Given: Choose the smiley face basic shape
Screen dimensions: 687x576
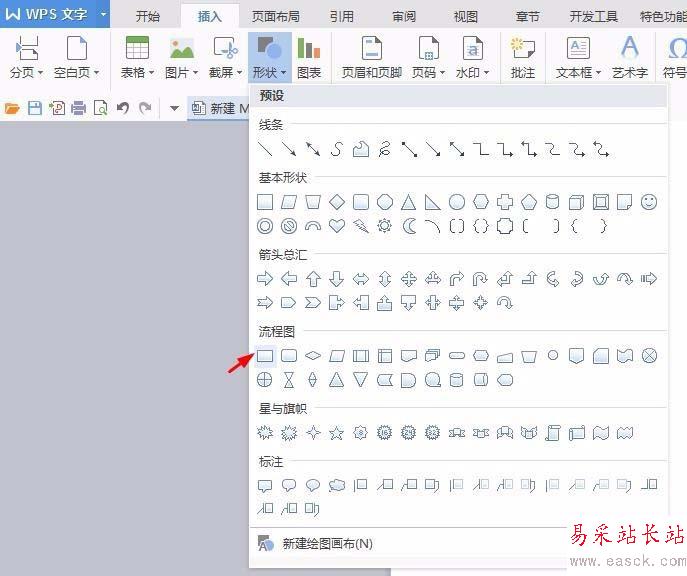Looking at the screenshot, I should pyautogui.click(x=649, y=202).
